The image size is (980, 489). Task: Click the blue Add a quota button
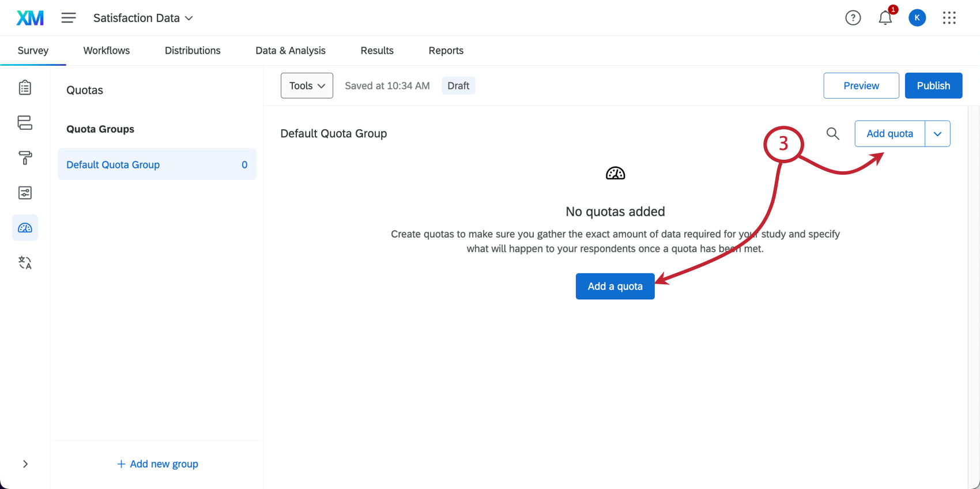point(615,287)
